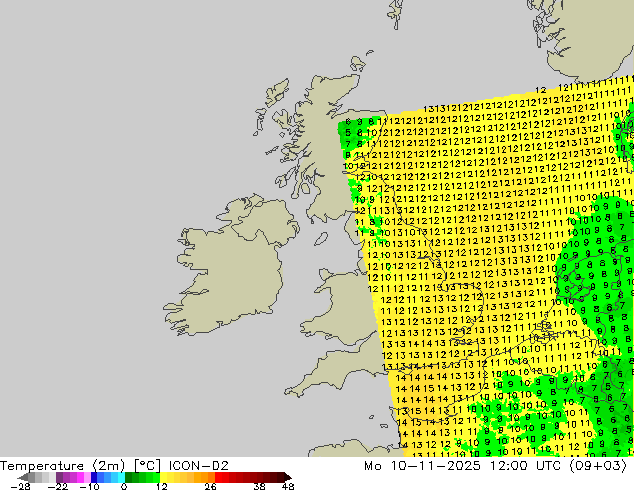Click the dark maroon right arrow of the color scale
This screenshot has height=490, width=634.
(x=287, y=477)
